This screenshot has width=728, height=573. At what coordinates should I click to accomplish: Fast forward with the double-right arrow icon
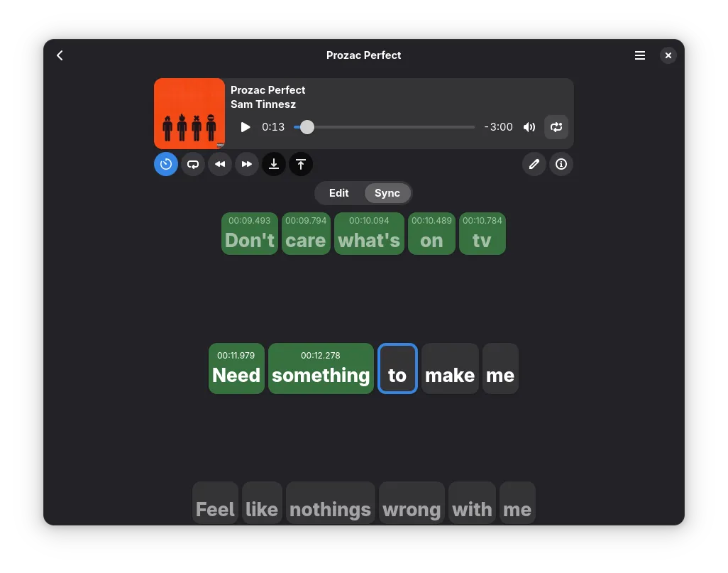[247, 164]
